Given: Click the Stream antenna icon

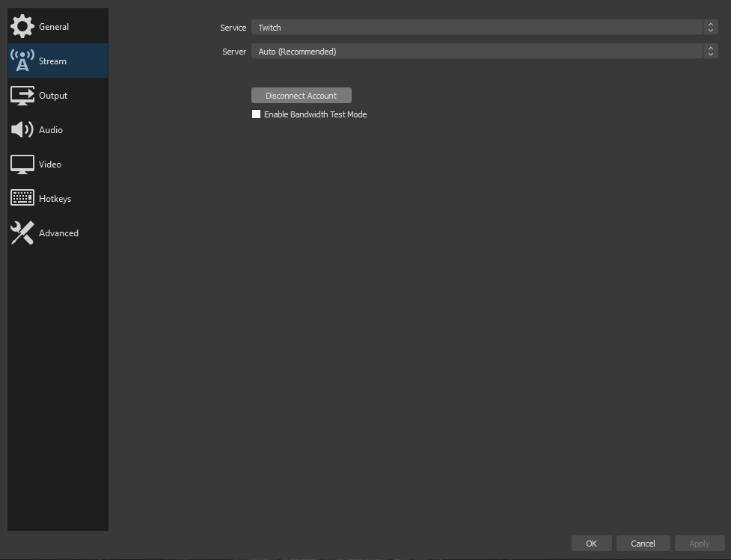Looking at the screenshot, I should (x=22, y=61).
